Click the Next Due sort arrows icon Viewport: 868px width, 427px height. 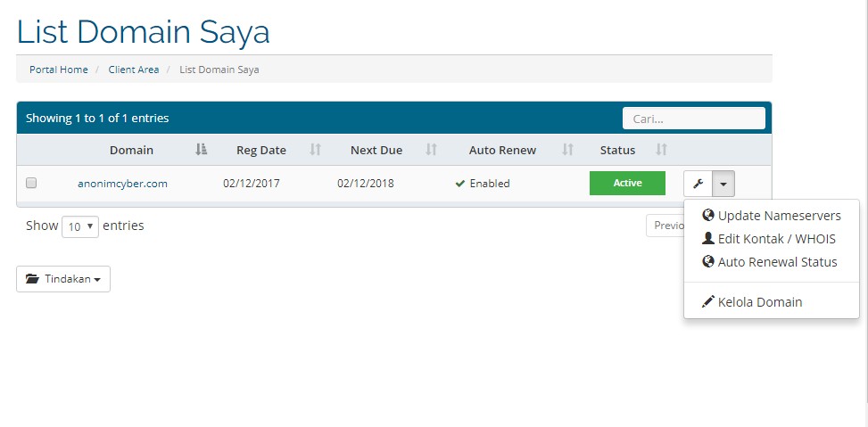432,150
